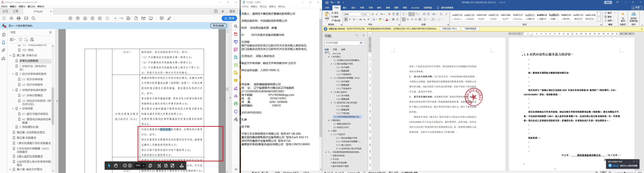Print the PDF in Acrobat
Image resolution: width=644 pixels, height=173 pixels.
(x=18, y=18)
